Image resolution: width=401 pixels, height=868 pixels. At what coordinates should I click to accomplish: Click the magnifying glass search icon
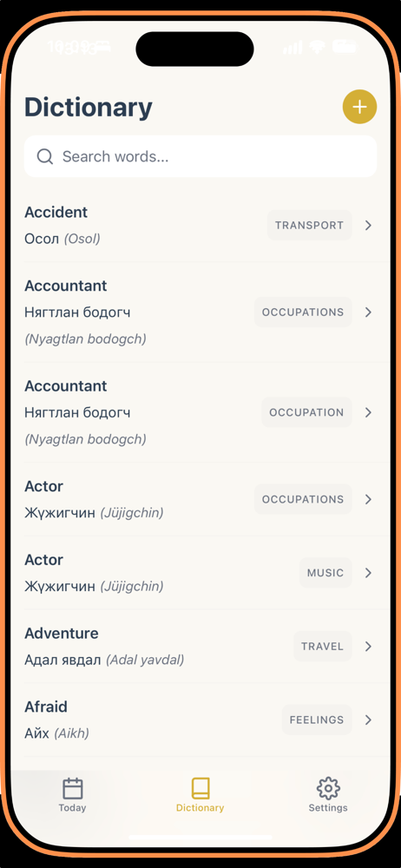(45, 156)
